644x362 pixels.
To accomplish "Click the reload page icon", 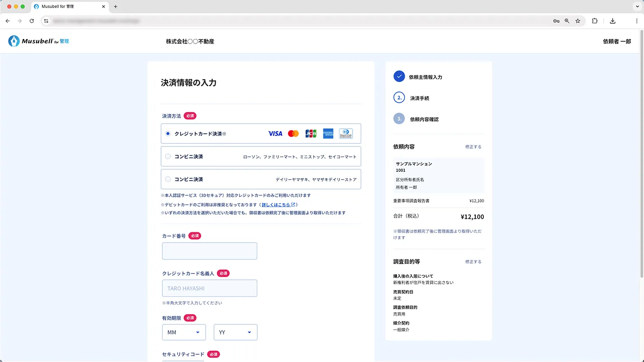I will click(x=32, y=21).
